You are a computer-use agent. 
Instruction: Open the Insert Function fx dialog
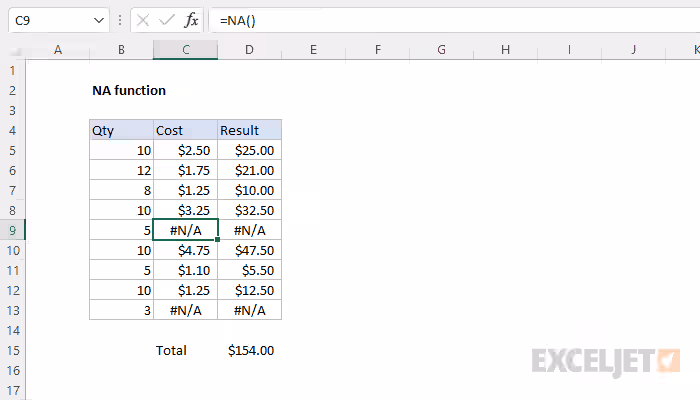(191, 21)
